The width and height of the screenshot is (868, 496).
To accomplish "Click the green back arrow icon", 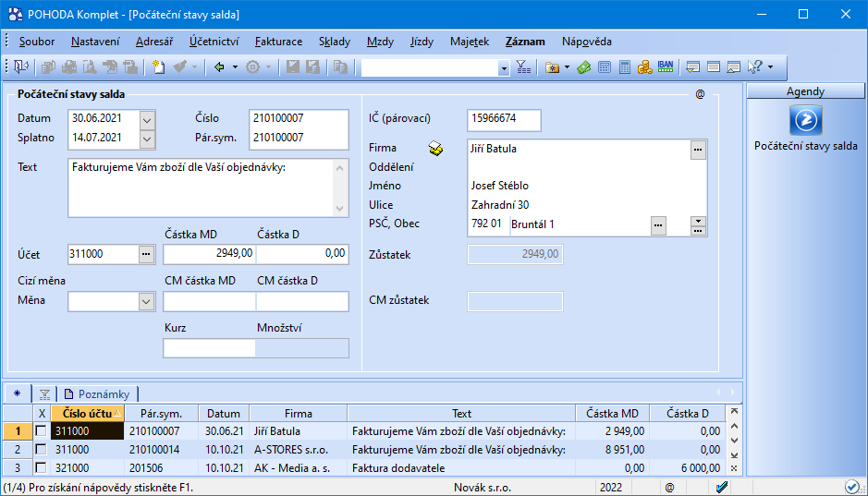I will 219,67.
